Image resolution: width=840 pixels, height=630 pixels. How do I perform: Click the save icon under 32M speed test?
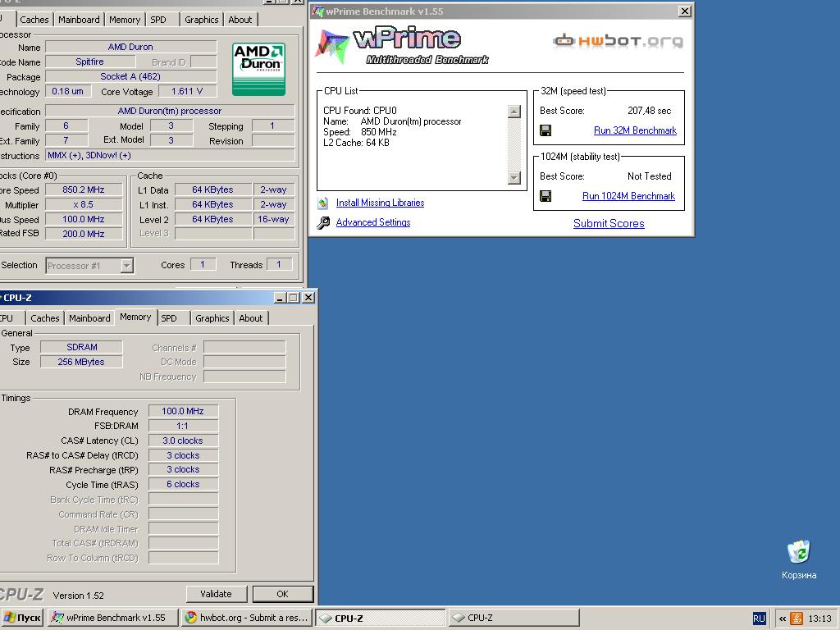point(546,130)
